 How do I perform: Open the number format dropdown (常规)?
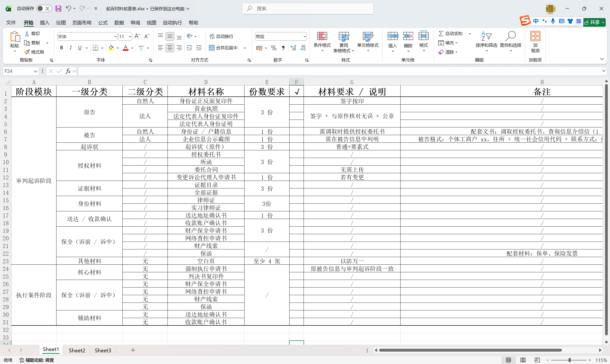coord(304,36)
